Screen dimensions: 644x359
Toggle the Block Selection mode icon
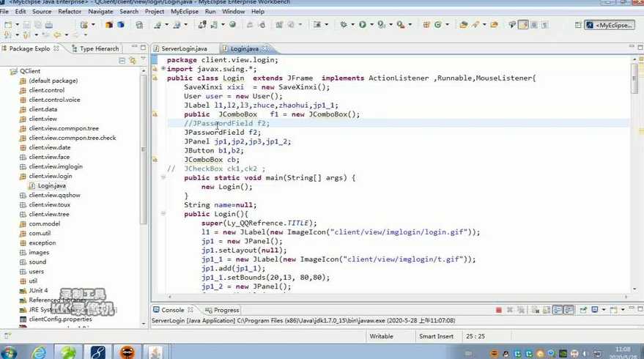(534, 25)
